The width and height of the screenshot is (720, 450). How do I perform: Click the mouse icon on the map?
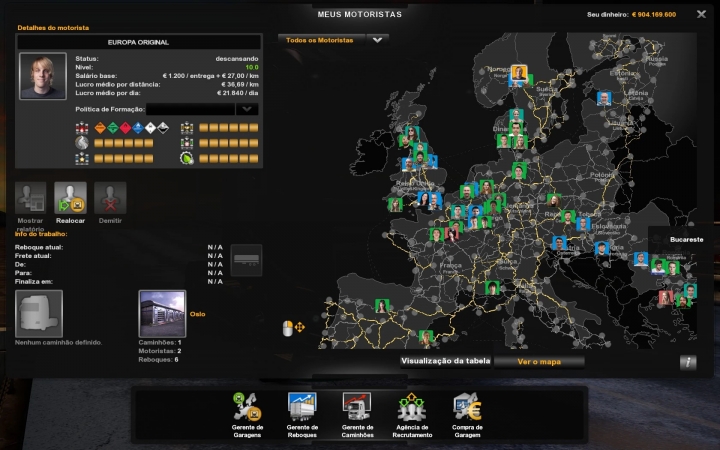pyautogui.click(x=287, y=328)
